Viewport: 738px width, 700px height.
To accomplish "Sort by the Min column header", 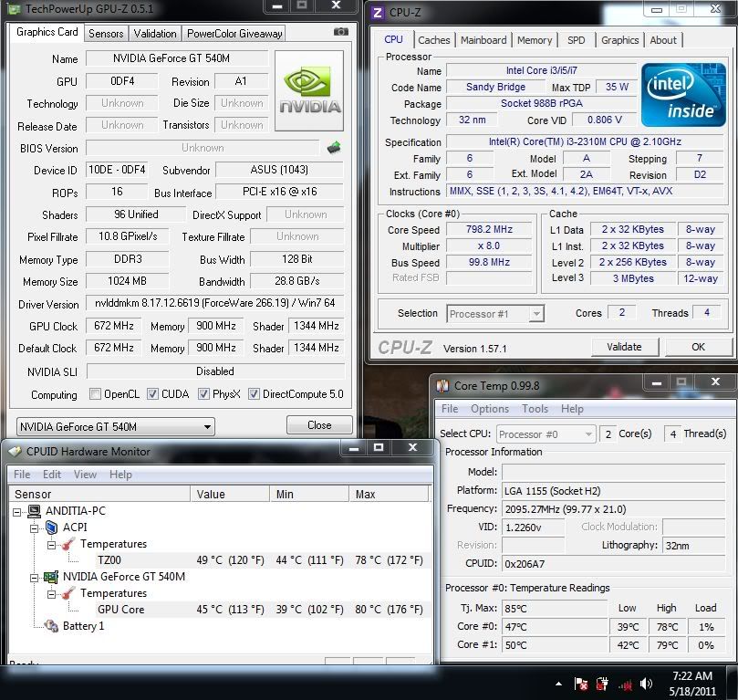I will (x=309, y=495).
